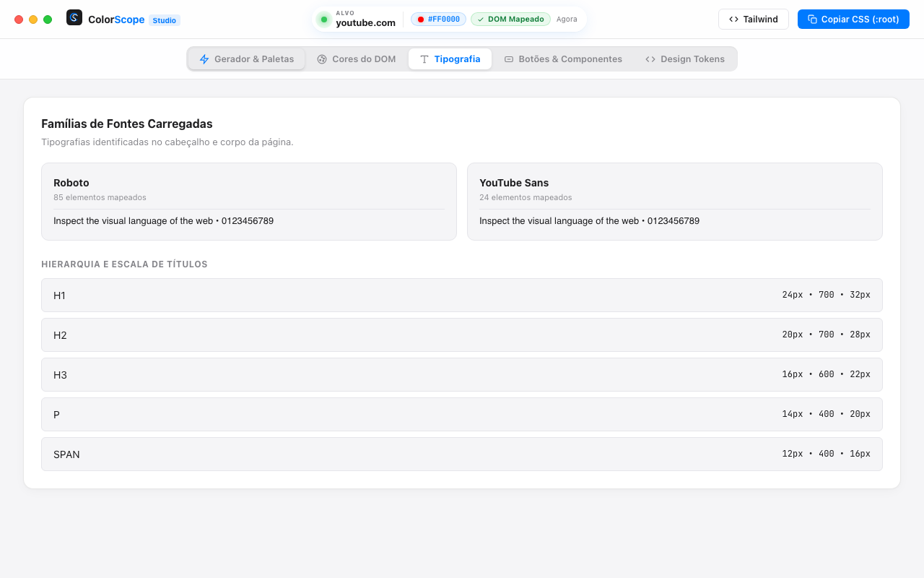
Task: Click the SPAN scale row label
Action: [x=66, y=454]
